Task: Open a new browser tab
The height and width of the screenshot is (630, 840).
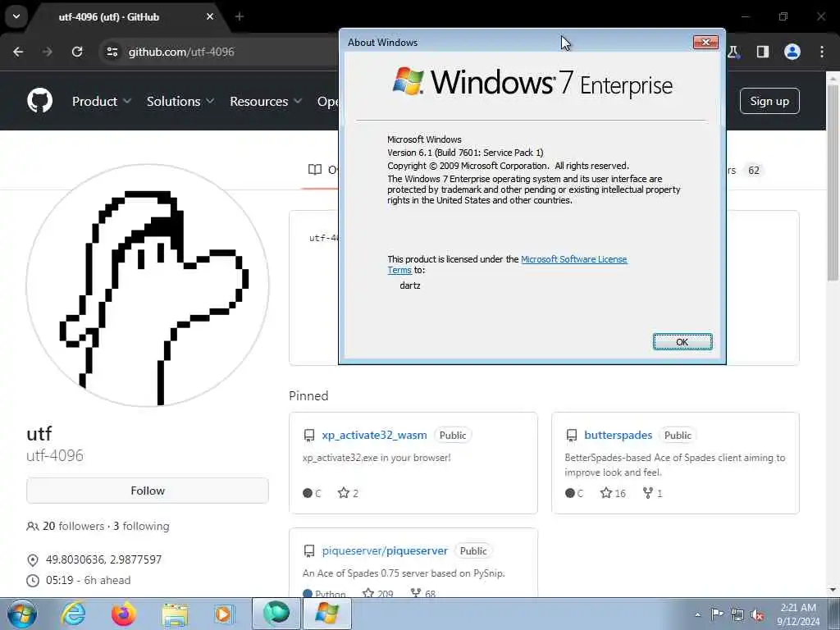Action: tap(240, 16)
